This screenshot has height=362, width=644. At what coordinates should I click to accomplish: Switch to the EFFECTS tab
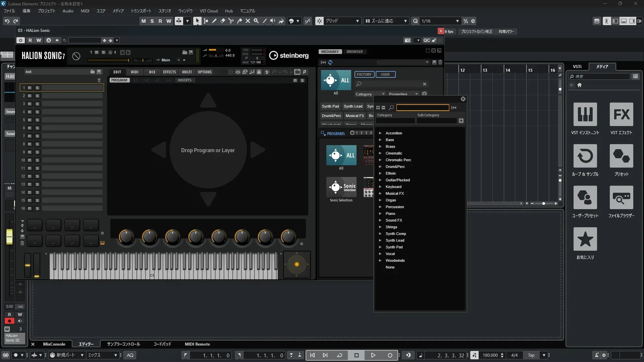[x=169, y=72]
